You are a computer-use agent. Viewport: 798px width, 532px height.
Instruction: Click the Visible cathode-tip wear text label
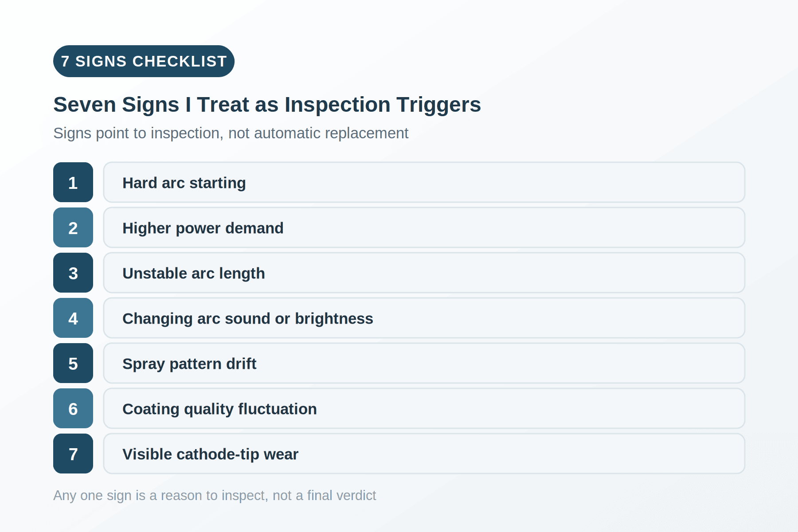(x=211, y=454)
